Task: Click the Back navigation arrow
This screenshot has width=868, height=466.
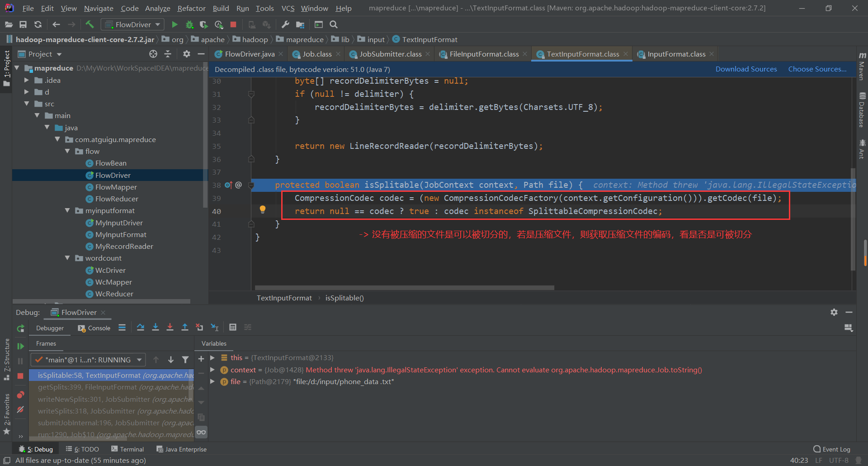Action: coord(56,24)
